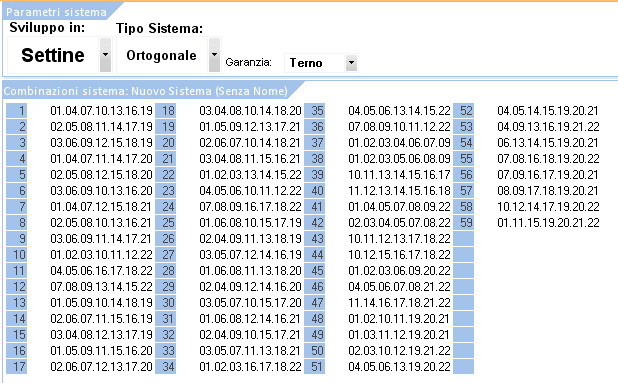Click combination 01.04.07.10.13.16.19
The height and width of the screenshot is (383, 618).
pyautogui.click(x=101, y=111)
